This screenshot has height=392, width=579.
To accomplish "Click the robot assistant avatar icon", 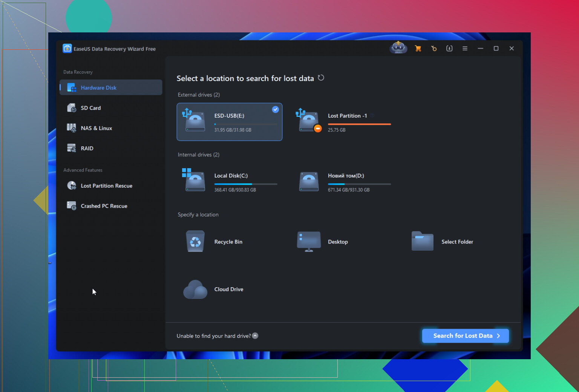I will click(x=398, y=48).
